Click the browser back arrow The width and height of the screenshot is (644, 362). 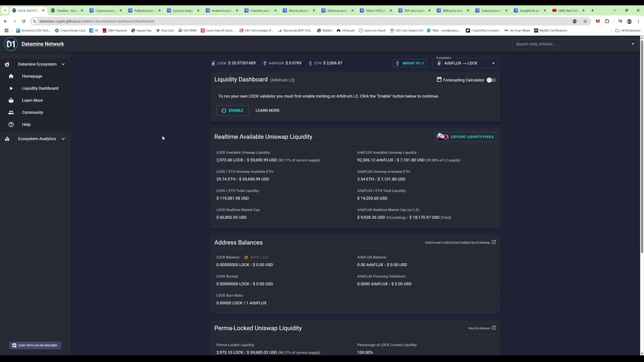pyautogui.click(x=6, y=21)
